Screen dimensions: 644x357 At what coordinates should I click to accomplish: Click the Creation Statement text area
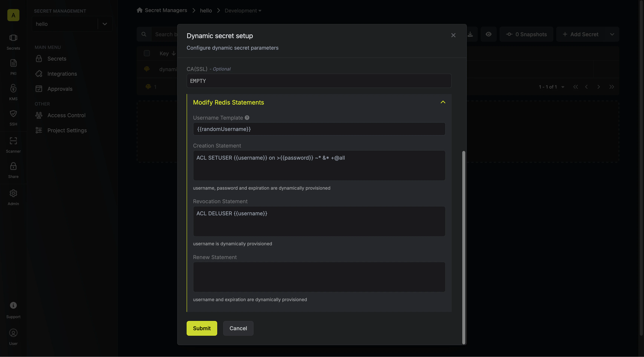[319, 165]
